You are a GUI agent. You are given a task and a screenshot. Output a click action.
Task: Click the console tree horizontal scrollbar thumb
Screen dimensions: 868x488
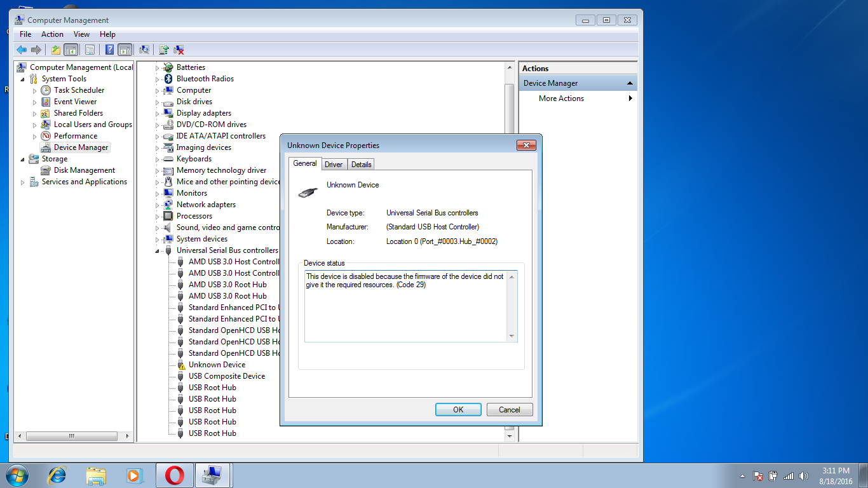coord(71,437)
